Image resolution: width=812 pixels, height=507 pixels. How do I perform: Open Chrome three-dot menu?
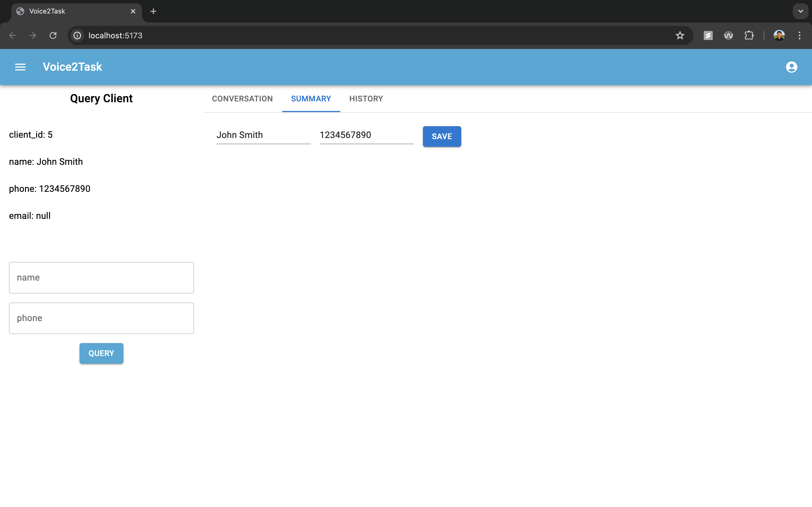(x=800, y=35)
